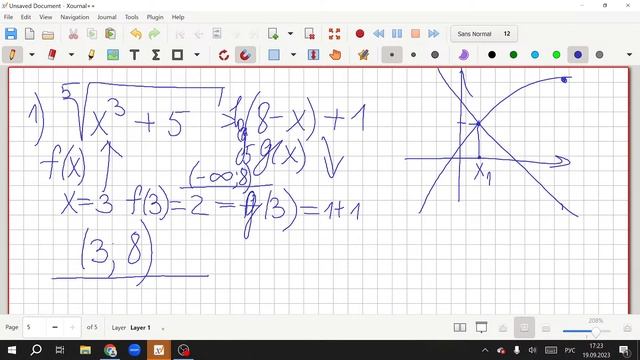Open the View menu

46,17
